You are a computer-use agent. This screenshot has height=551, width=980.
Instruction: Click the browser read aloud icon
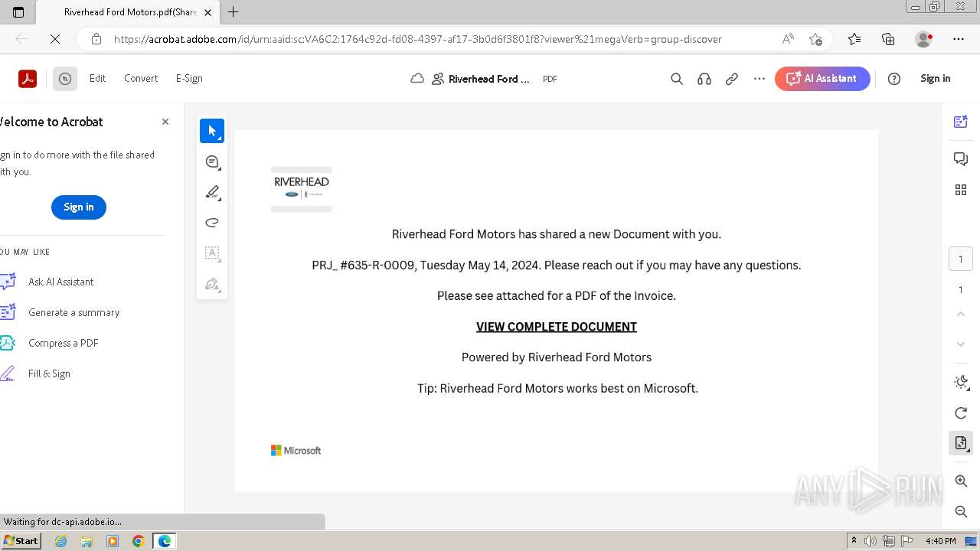[x=787, y=39]
